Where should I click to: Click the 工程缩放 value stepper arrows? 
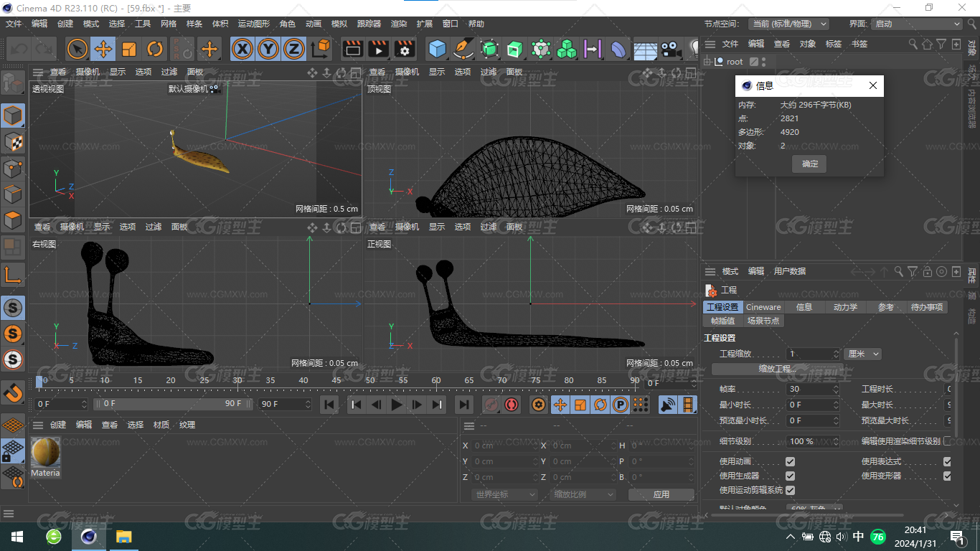point(836,354)
